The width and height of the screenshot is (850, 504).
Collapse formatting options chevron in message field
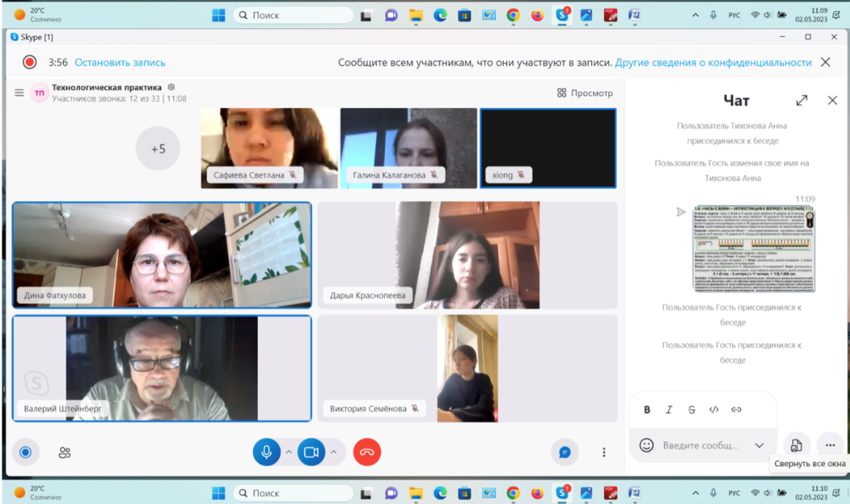(759, 446)
